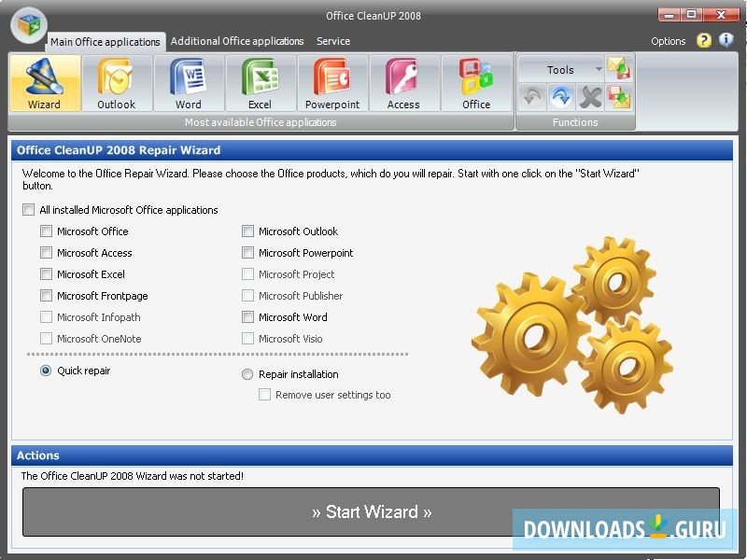Close the Office CleanUP window
Image resolution: width=747 pixels, height=560 pixels.
(721, 15)
